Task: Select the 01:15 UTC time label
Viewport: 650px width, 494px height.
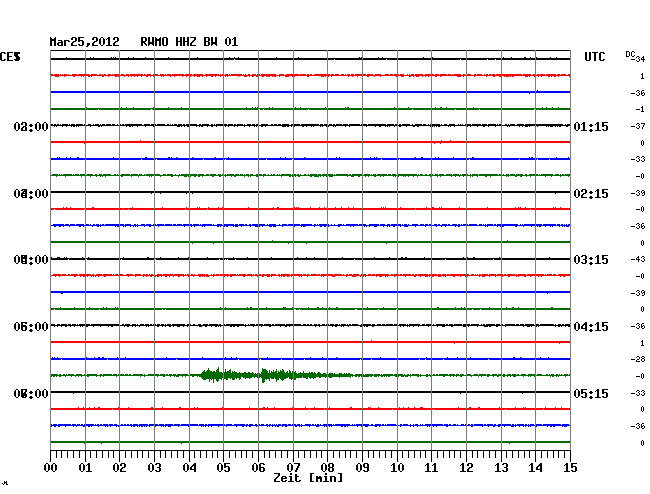Action: pos(591,127)
